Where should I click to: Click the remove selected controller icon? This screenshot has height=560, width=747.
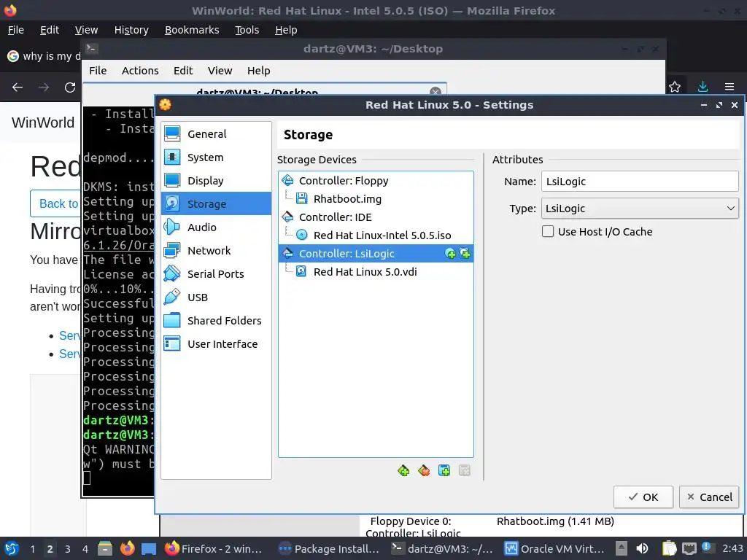424,471
